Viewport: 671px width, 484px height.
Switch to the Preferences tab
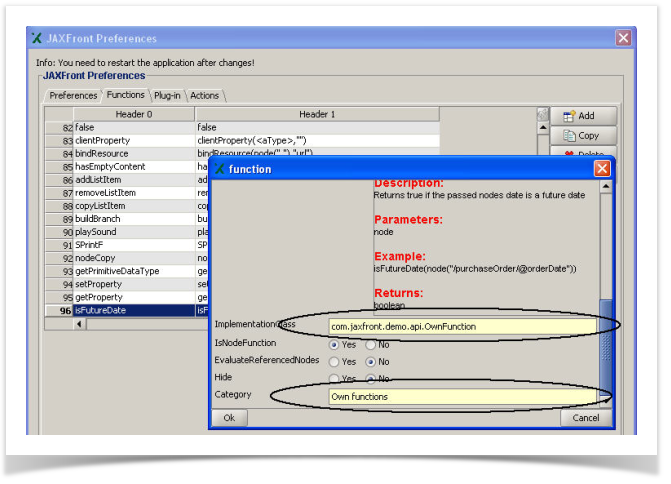click(x=73, y=96)
